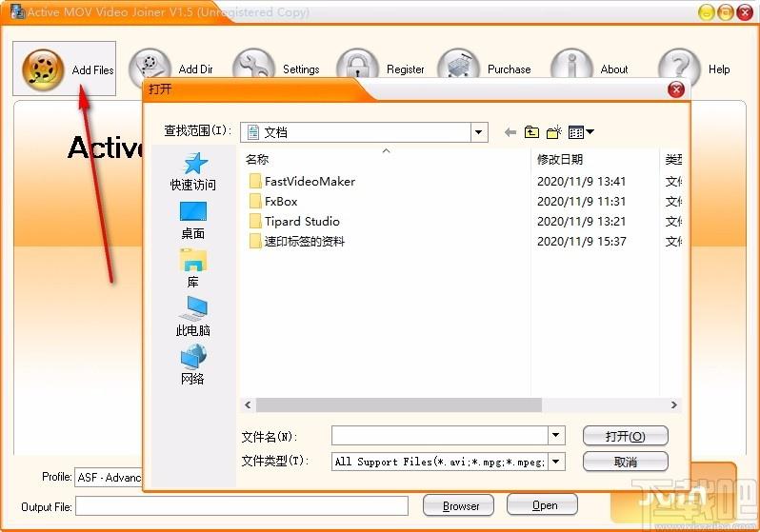Click the horizontal scrollbar thumb

click(x=398, y=405)
